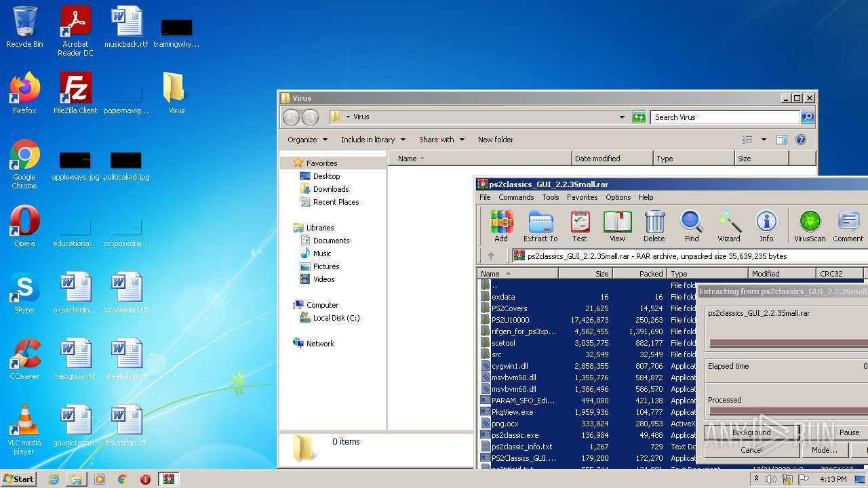Click Internet Explorer in the taskbar

(54, 479)
